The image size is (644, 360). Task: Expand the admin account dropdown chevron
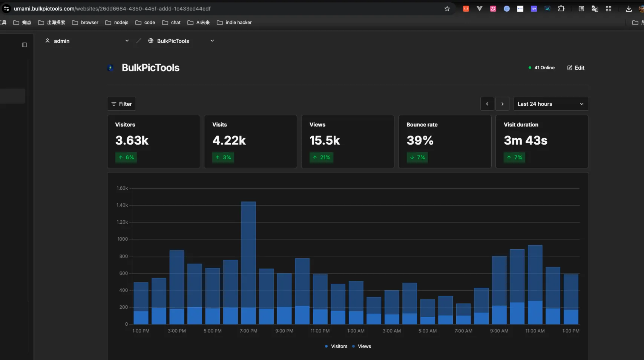(x=127, y=41)
